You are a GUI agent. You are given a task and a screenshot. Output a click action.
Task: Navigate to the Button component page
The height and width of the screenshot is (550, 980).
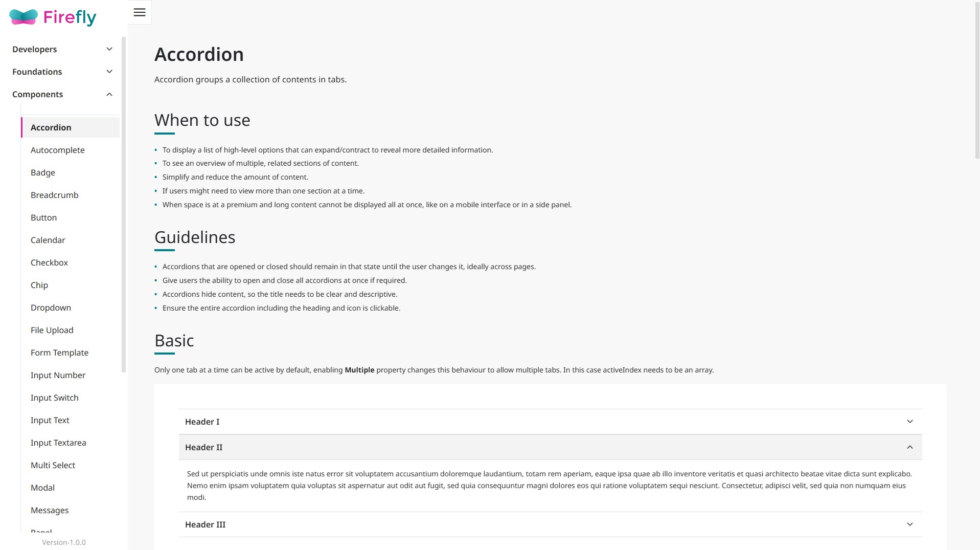coord(44,217)
